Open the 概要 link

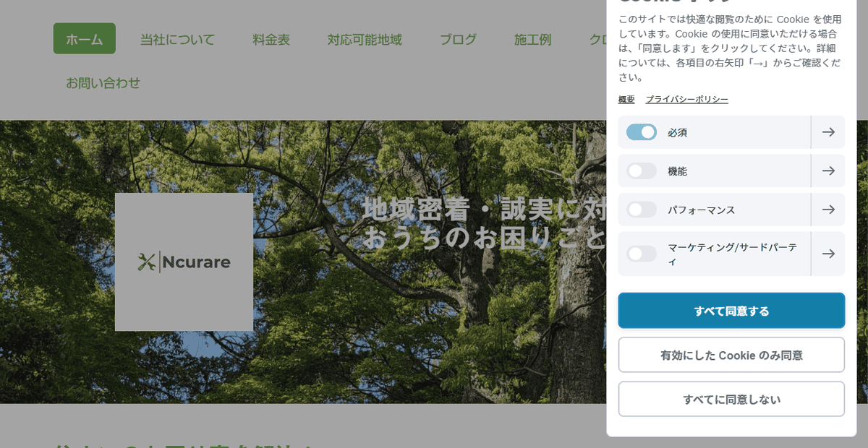626,100
